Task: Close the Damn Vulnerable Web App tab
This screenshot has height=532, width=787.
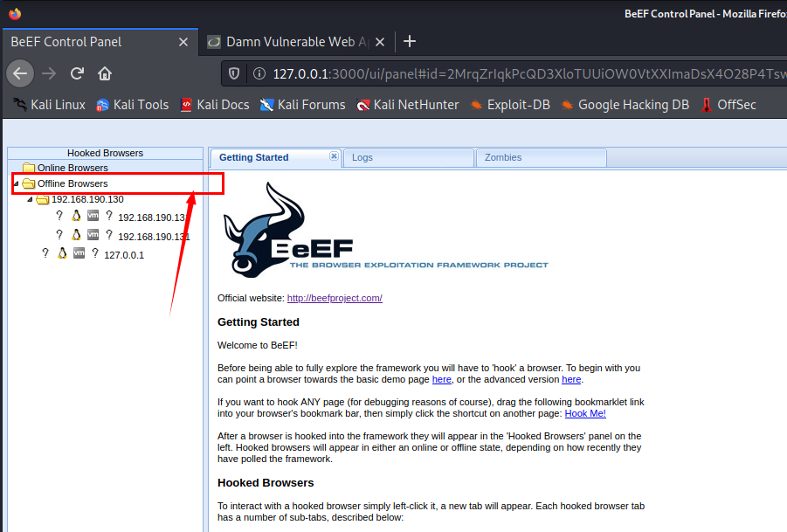Action: (380, 42)
